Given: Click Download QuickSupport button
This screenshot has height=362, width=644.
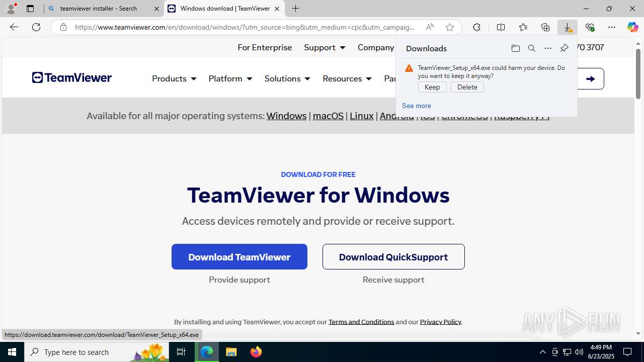Looking at the screenshot, I should pos(393,257).
